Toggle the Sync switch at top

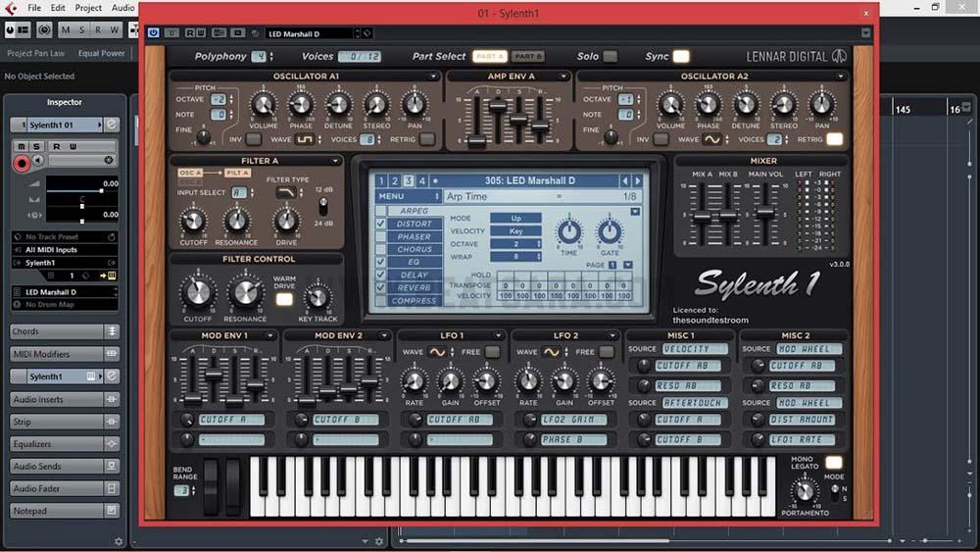tap(681, 57)
